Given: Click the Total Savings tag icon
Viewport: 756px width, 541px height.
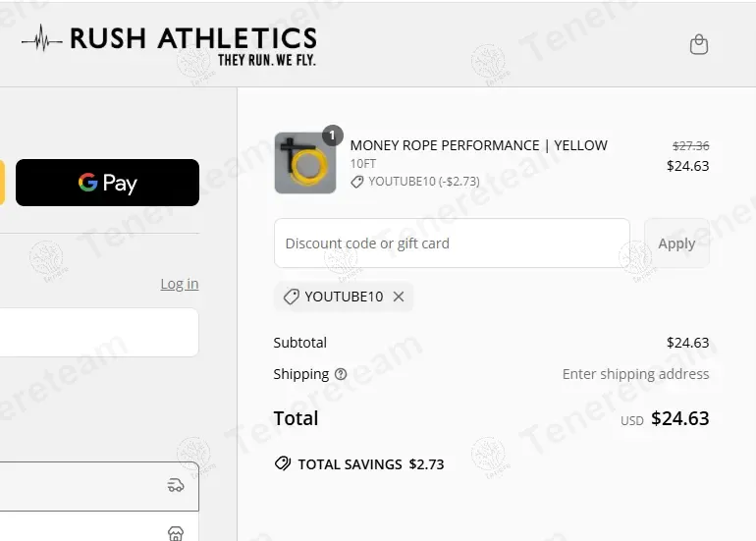Looking at the screenshot, I should click(283, 463).
